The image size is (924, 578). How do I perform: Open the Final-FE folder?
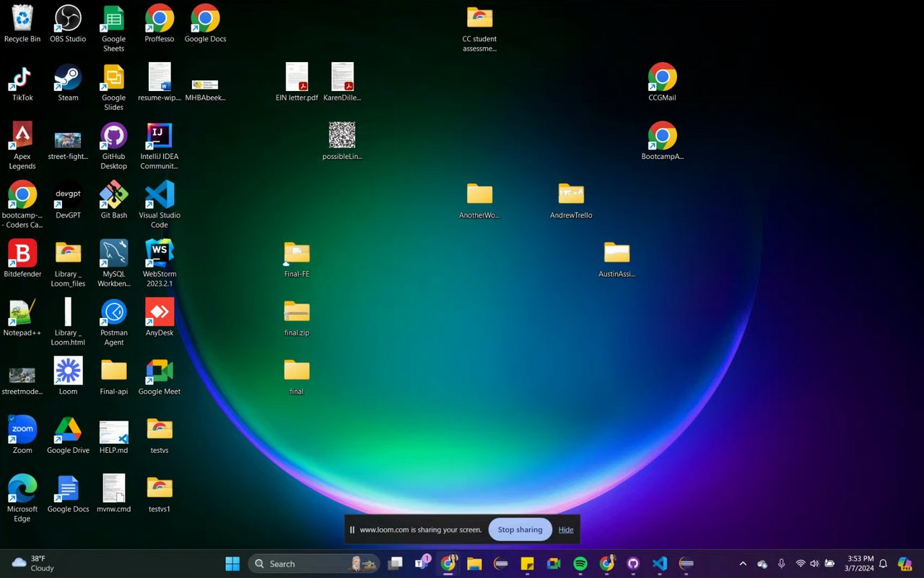297,259
